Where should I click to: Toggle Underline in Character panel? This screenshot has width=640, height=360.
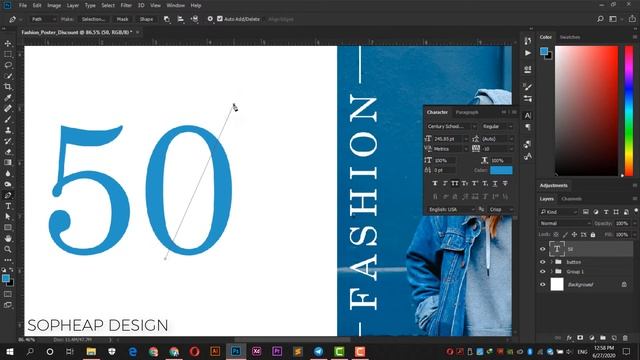click(x=495, y=184)
